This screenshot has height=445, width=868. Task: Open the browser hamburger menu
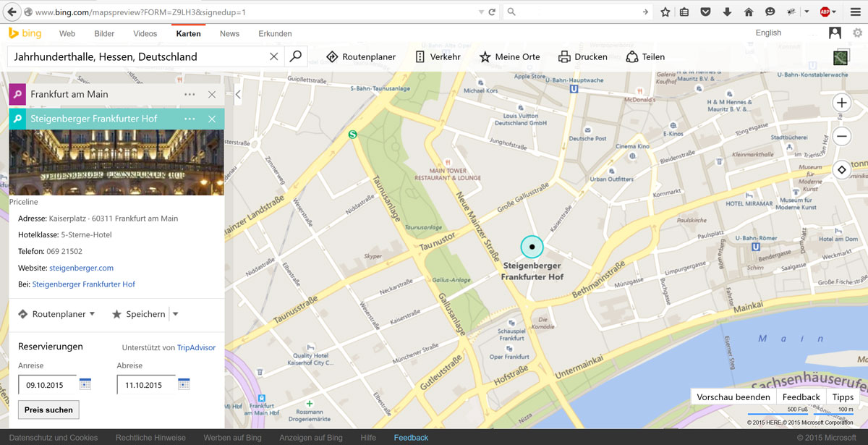point(856,12)
